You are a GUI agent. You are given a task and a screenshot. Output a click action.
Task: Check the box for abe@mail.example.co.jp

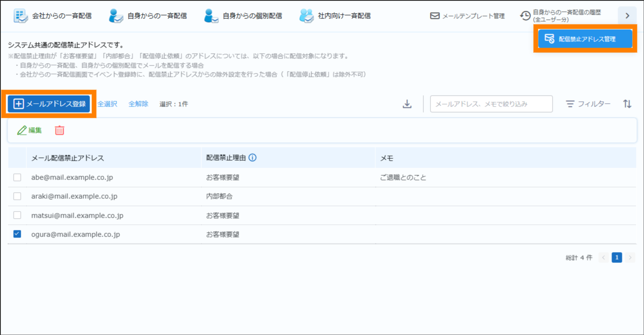point(17,178)
